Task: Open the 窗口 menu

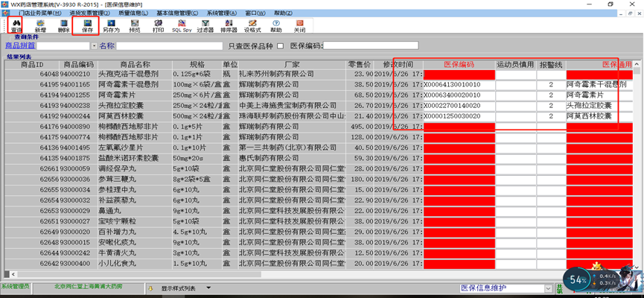Action: point(255,13)
